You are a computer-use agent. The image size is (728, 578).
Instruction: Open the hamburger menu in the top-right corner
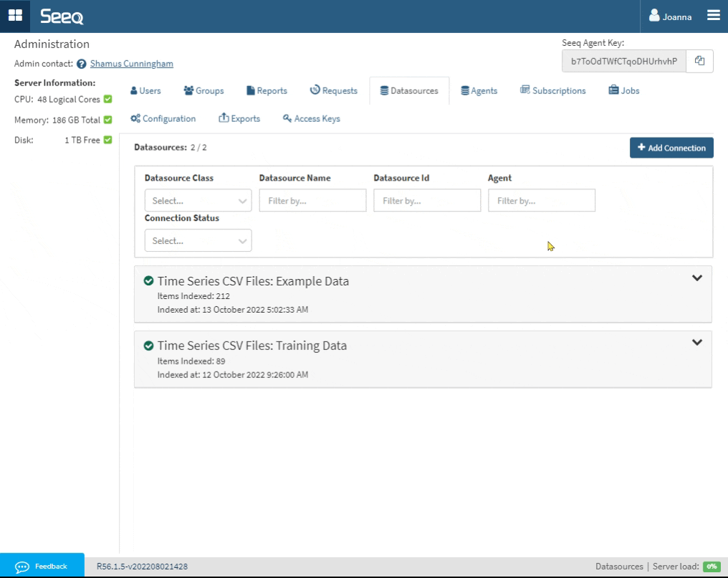[x=714, y=15]
